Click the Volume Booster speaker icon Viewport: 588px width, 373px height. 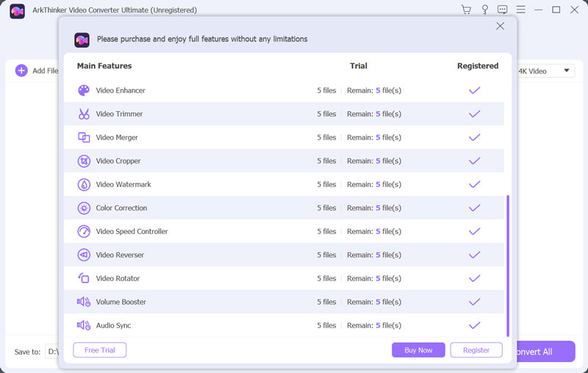coord(84,302)
